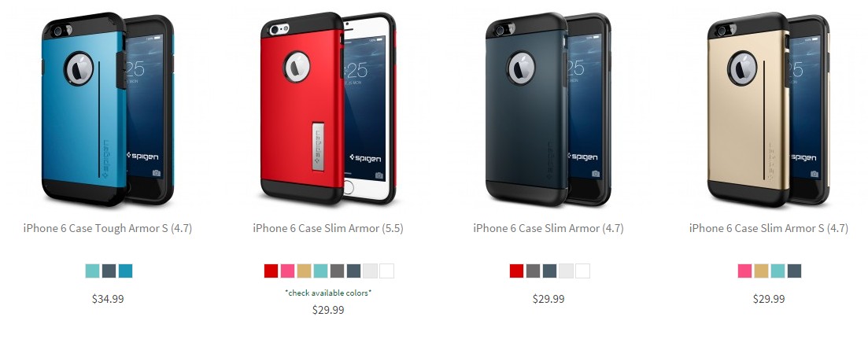Open iPhone 6 Case Slim Armor (5.5) link
The image size is (868, 339).
(x=328, y=228)
